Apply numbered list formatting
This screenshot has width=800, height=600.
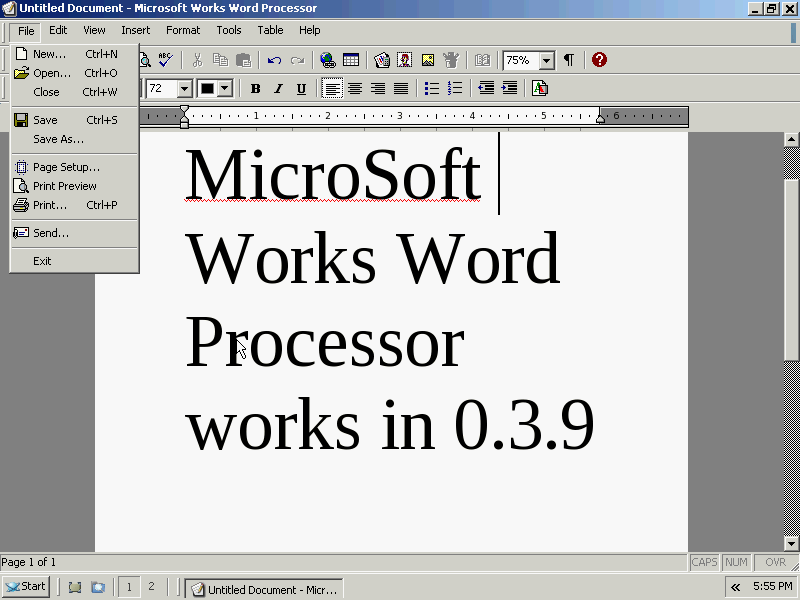(455, 88)
